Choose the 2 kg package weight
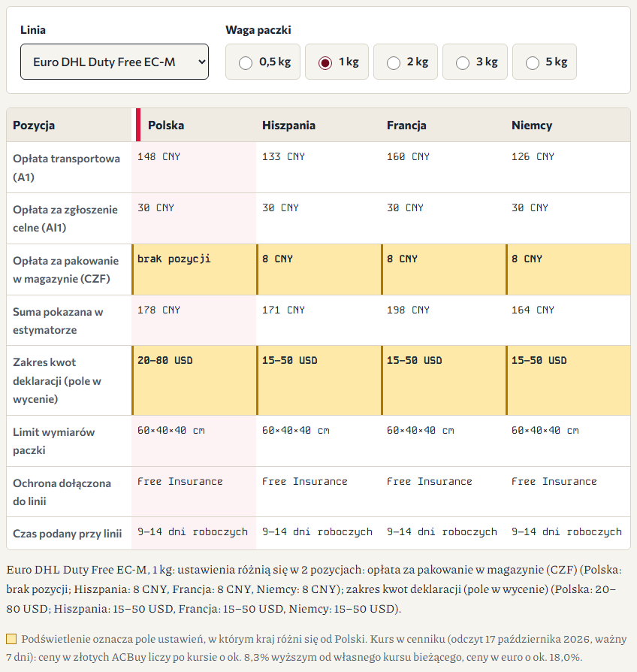This screenshot has width=637, height=672. tap(405, 62)
